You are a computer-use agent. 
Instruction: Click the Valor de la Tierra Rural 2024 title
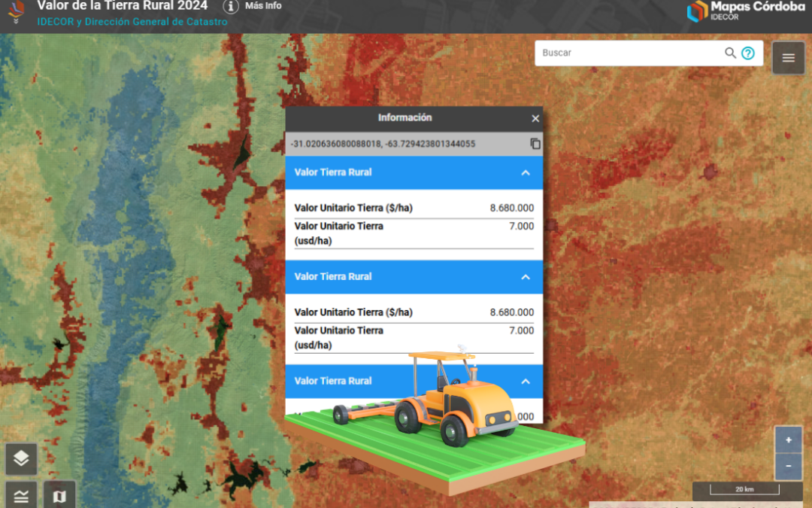coord(123,6)
